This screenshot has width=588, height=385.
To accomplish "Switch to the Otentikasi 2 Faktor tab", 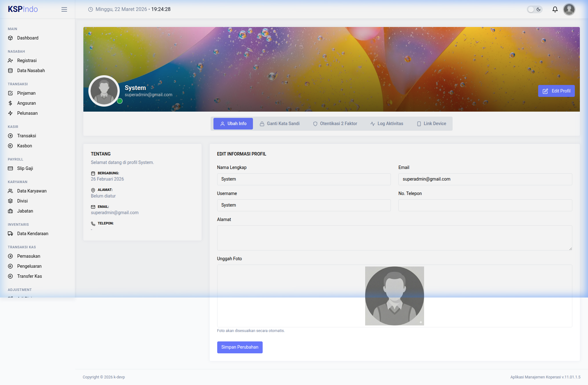I will 335,124.
